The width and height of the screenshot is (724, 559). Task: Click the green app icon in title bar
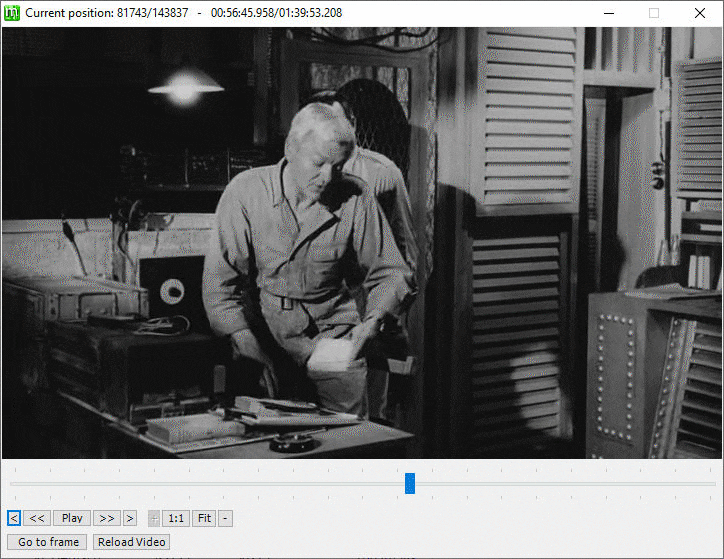coord(12,13)
